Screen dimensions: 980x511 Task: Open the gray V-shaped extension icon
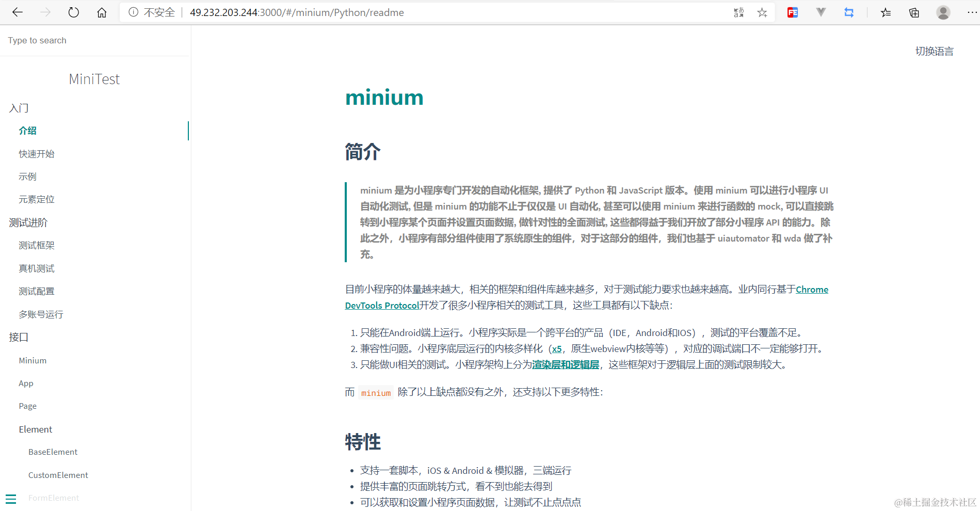click(x=821, y=12)
